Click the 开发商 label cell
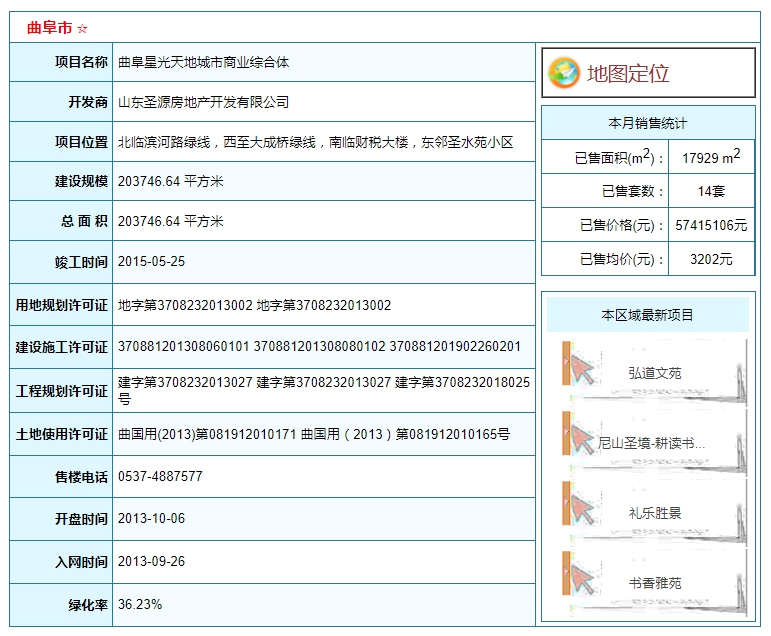 click(x=61, y=102)
